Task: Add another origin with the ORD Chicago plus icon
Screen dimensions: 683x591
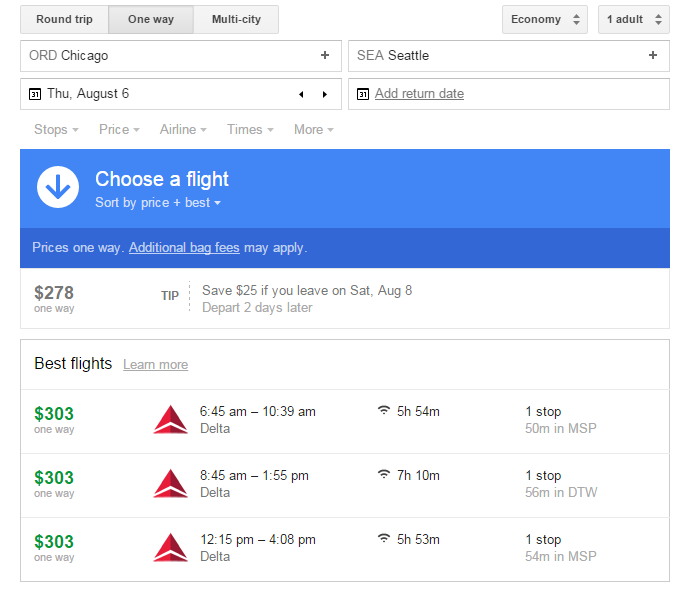Action: pyautogui.click(x=325, y=55)
